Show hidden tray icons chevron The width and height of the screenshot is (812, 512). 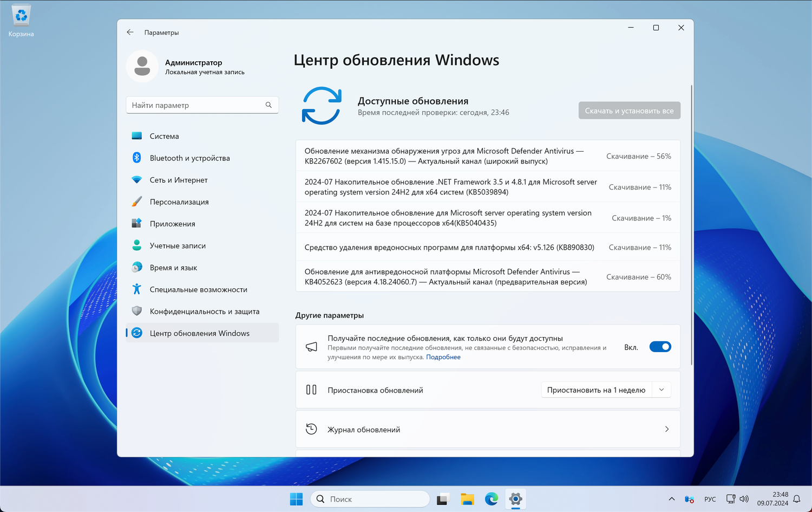pyautogui.click(x=672, y=499)
